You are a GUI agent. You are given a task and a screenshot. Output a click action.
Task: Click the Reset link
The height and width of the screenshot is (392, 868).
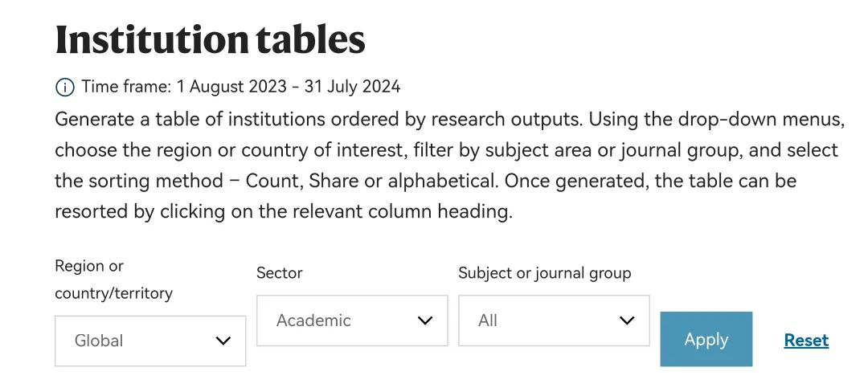tap(806, 340)
